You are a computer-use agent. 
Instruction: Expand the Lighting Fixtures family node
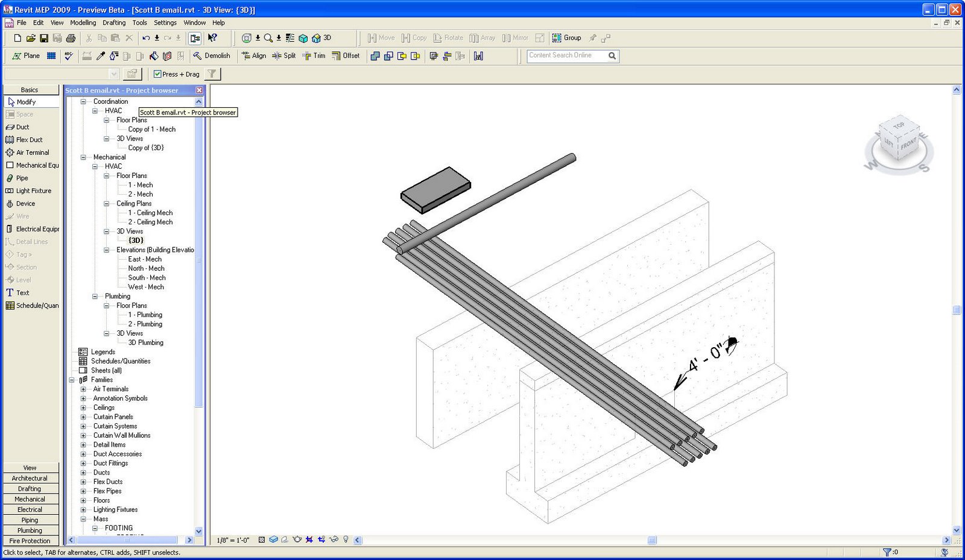click(83, 510)
